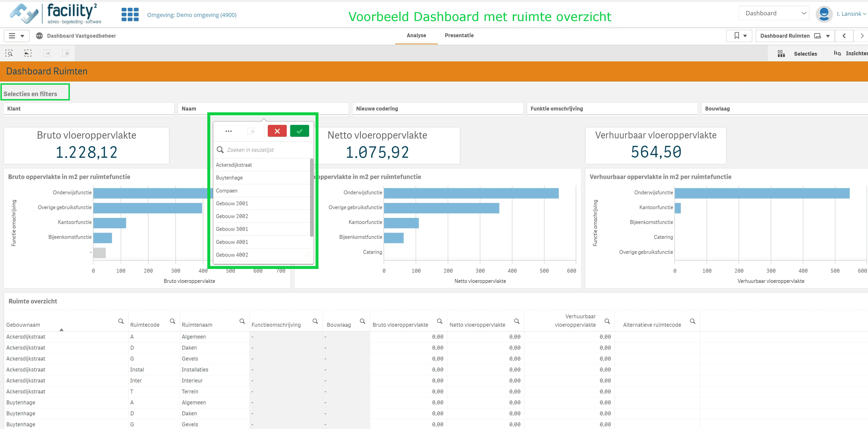Select Gebouw 2001 list item
The image size is (868, 429).
click(232, 203)
